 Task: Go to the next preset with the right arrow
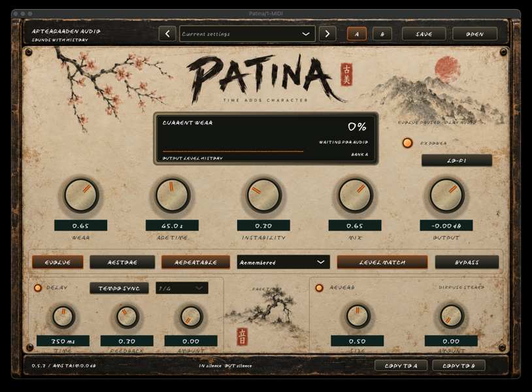pos(327,34)
